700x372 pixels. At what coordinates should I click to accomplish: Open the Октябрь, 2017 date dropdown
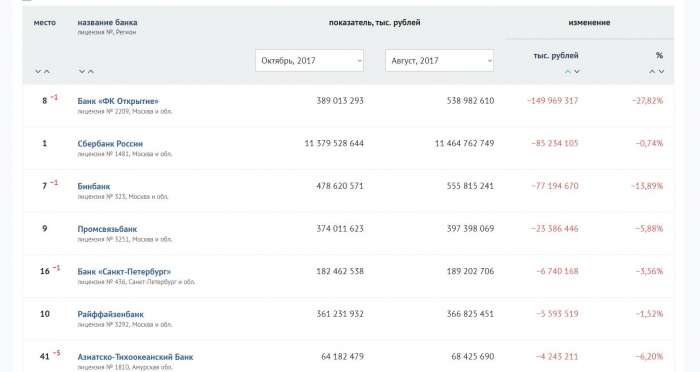click(x=309, y=60)
